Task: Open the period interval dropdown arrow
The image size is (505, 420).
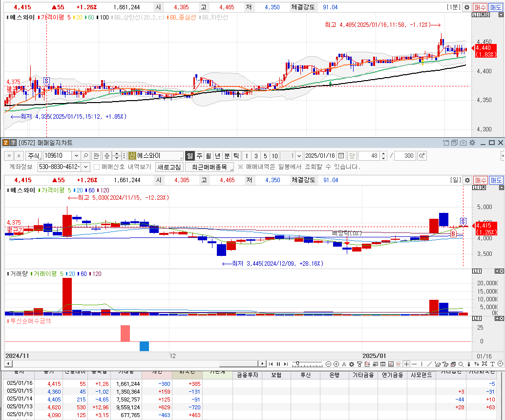Action: point(299,156)
